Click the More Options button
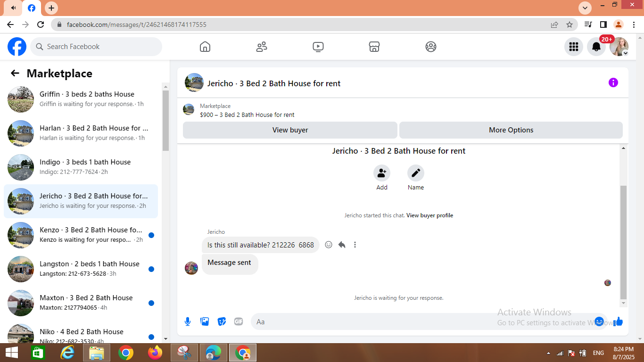The height and width of the screenshot is (362, 644). 511,130
